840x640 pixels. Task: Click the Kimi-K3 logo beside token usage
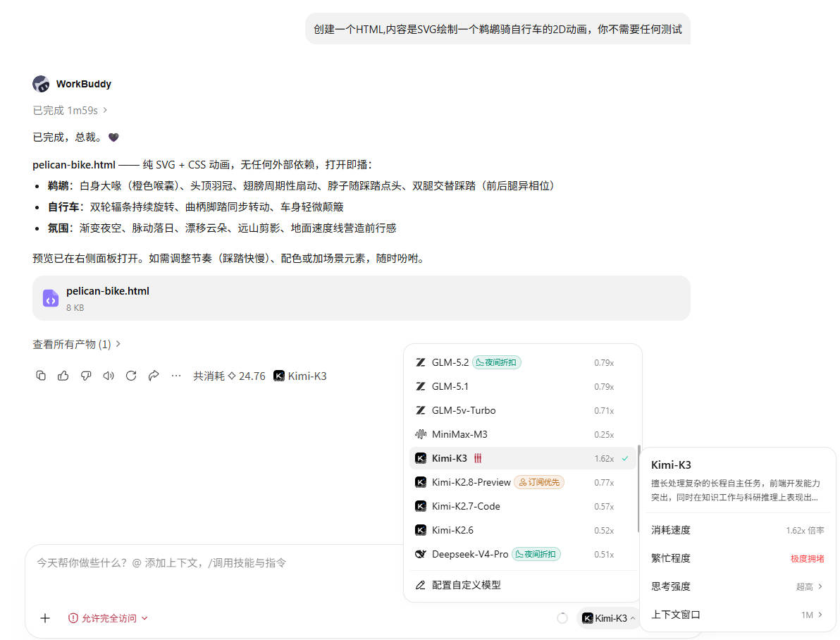(279, 376)
